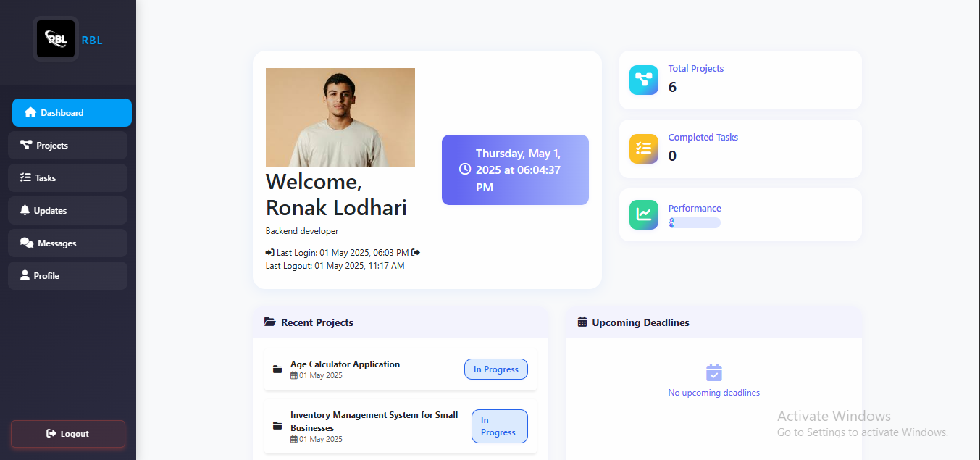Viewport: 980px width, 460px height.
Task: Go to Projects in the sidebar
Action: 68,145
